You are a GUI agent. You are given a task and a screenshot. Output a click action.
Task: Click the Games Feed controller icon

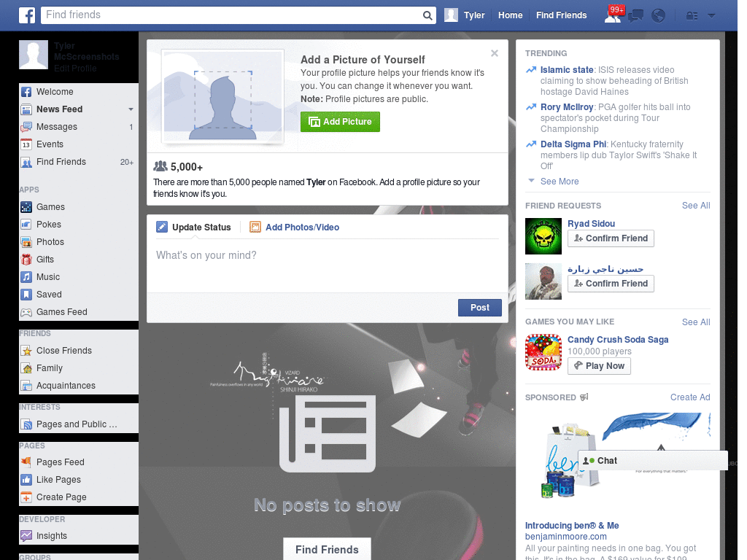tap(26, 312)
